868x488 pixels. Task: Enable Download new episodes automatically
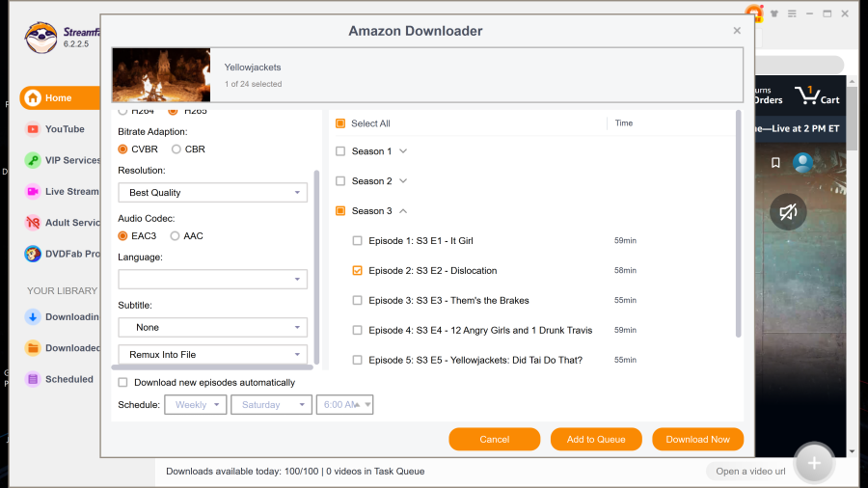122,382
